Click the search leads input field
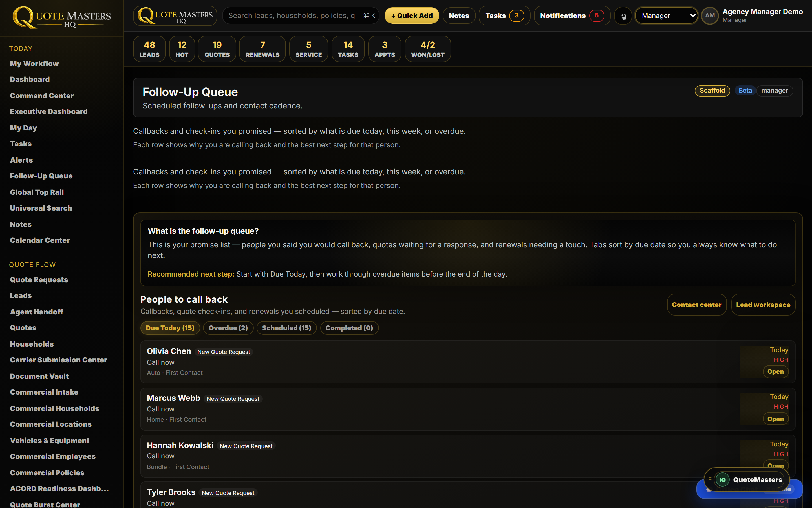812x508 pixels. point(301,16)
